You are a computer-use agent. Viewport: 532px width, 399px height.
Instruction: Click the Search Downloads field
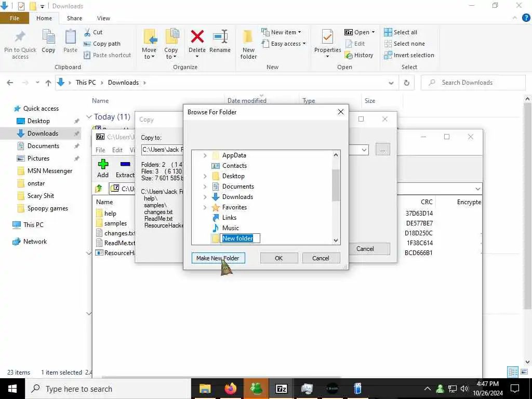point(473,83)
